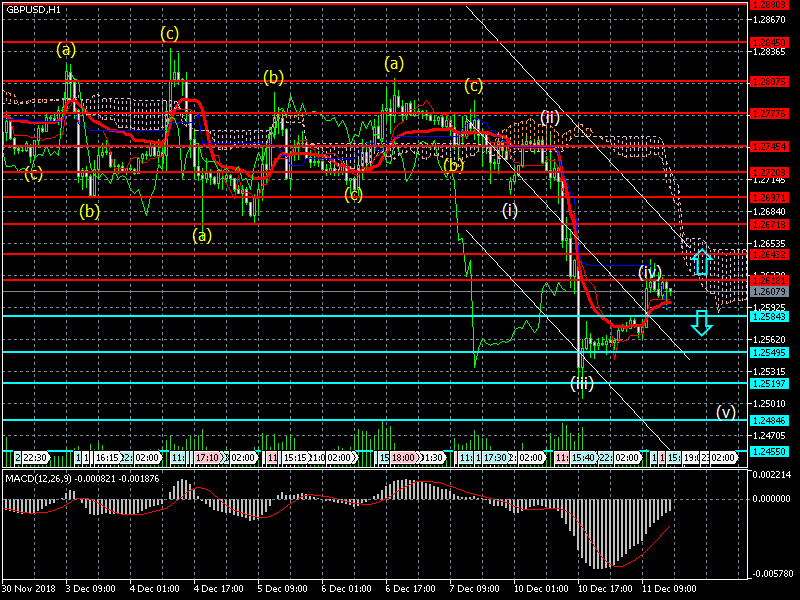The height and width of the screenshot is (600, 800).
Task: Click the white (ii) wave label
Action: tap(550, 118)
